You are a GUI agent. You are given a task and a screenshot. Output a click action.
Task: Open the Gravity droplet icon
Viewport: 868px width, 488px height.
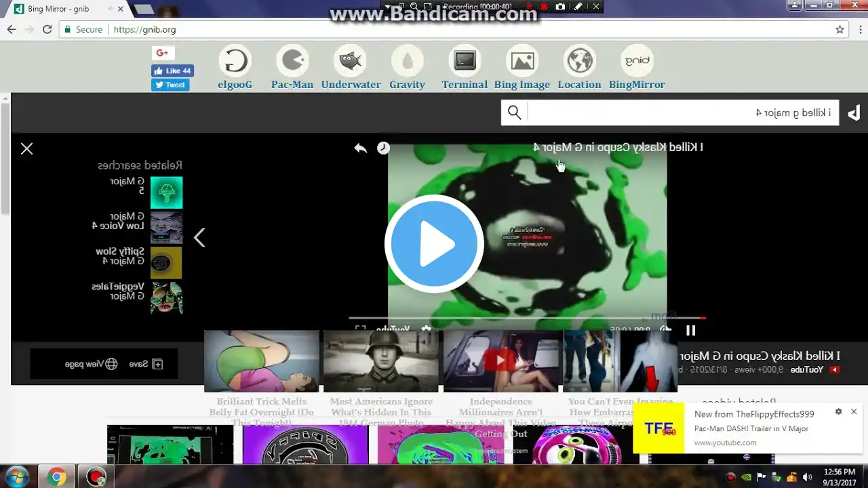pos(408,62)
